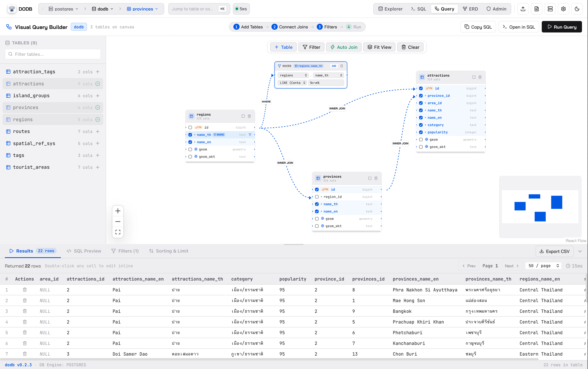The width and height of the screenshot is (588, 369).
Task: Uncheck provinces name_th checkbox
Action: 317,204
